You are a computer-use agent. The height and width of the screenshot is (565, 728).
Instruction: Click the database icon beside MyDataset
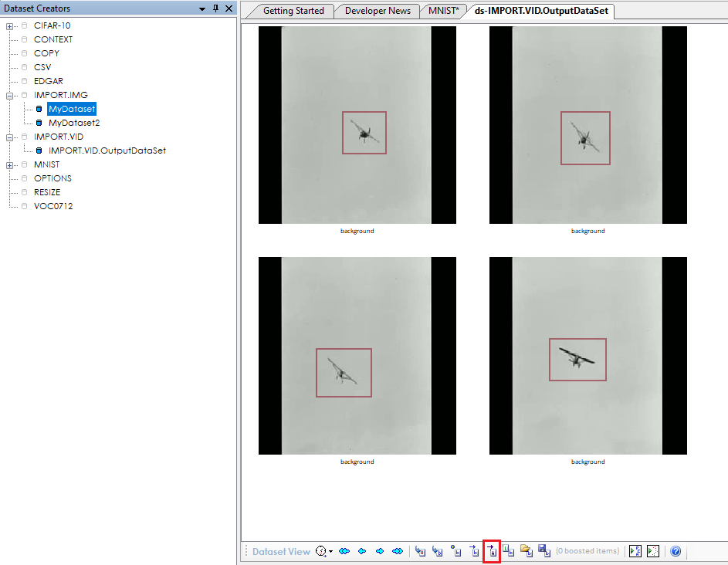(39, 109)
